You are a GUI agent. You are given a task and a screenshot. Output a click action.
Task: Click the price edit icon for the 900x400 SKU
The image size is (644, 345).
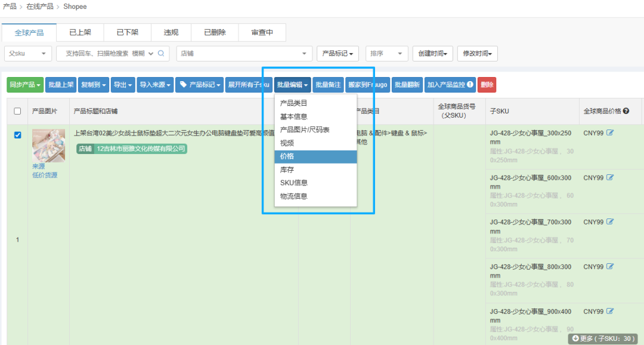609,311
